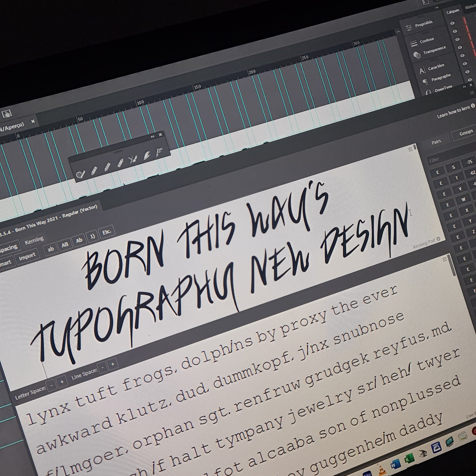Increase Line Space with plus button
Image resolution: width=476 pixels, height=476 pixels.
pos(113,364)
